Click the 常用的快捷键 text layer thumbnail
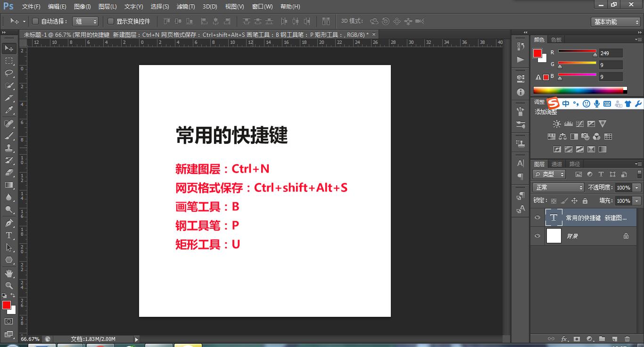This screenshot has height=347, width=644. [x=554, y=217]
